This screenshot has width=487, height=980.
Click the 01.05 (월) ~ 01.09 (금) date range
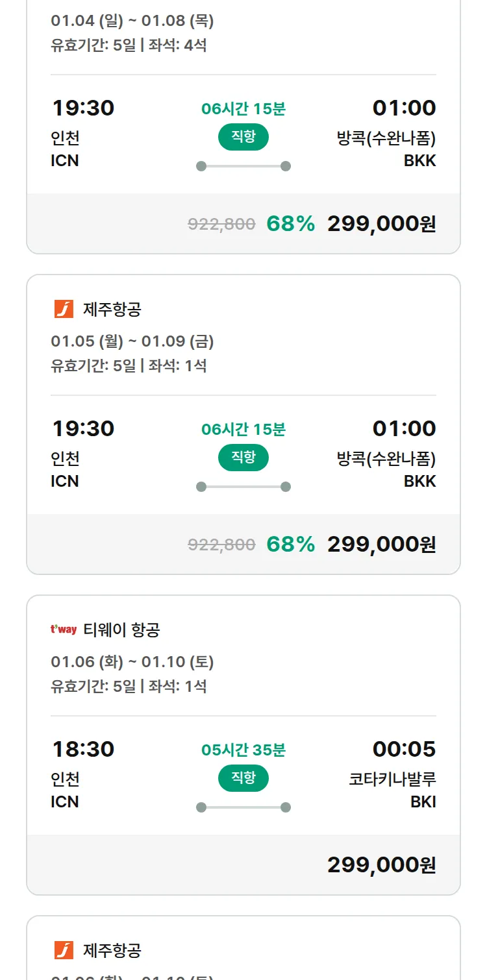point(132,341)
